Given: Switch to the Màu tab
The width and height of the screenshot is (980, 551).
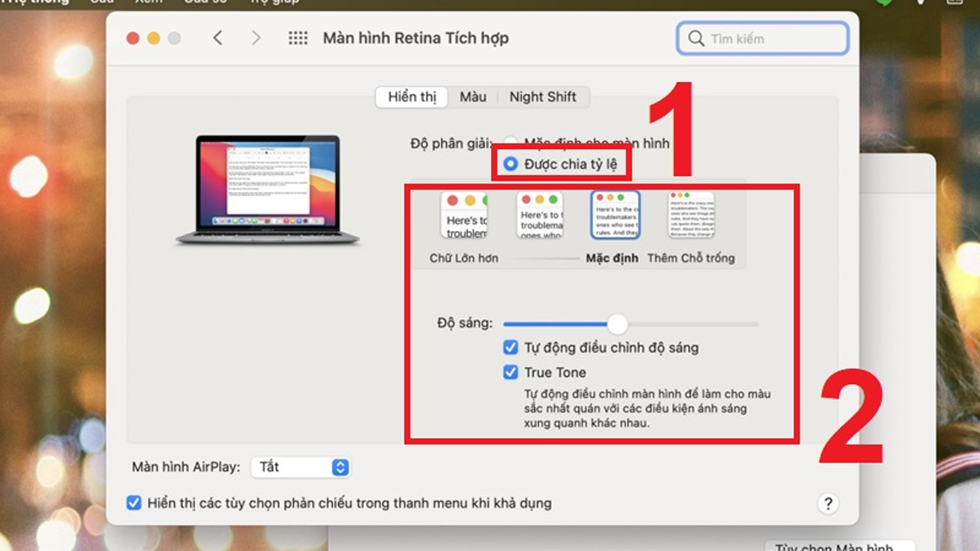Looking at the screenshot, I should (x=473, y=96).
